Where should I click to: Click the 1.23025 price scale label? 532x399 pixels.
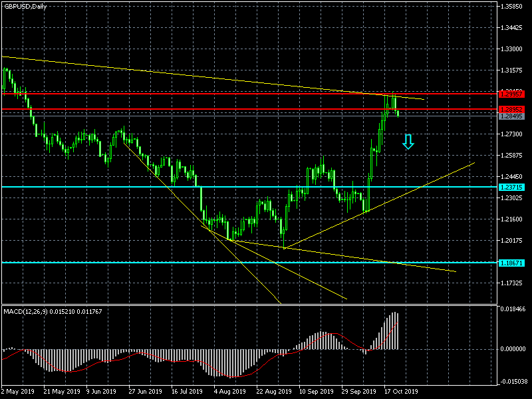pos(511,198)
